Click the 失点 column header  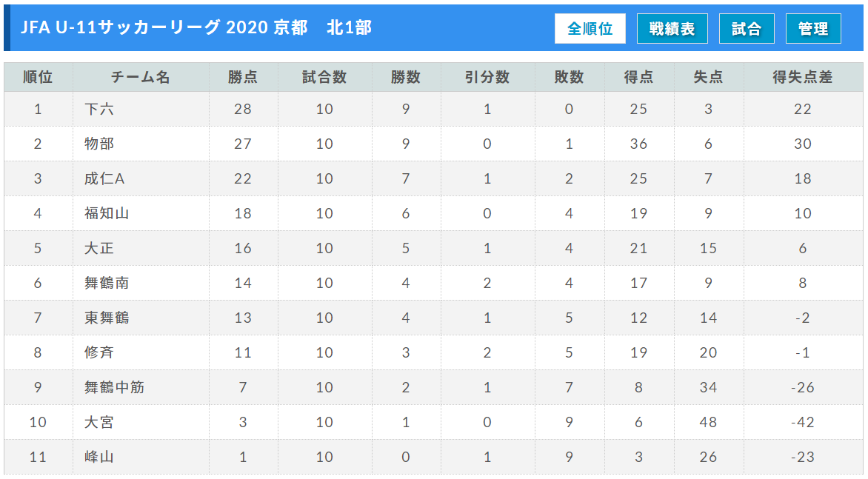pyautogui.click(x=709, y=77)
